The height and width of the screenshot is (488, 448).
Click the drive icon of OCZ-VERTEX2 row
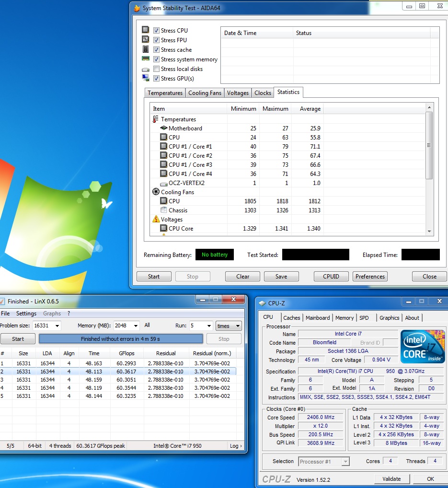coord(164,184)
